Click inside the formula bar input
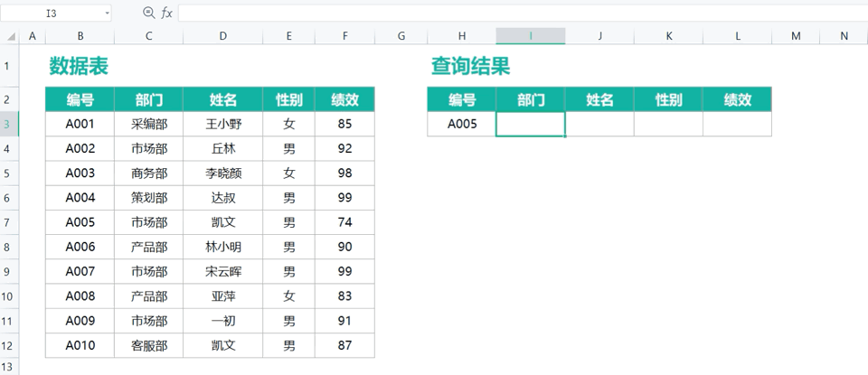Screen dimensions: 868x375 coord(523,14)
